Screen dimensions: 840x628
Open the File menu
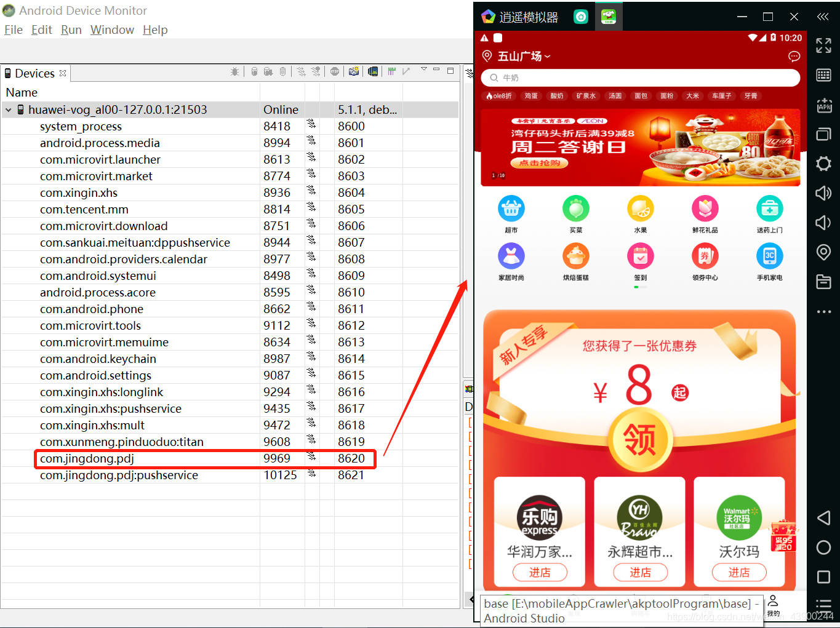[13, 30]
